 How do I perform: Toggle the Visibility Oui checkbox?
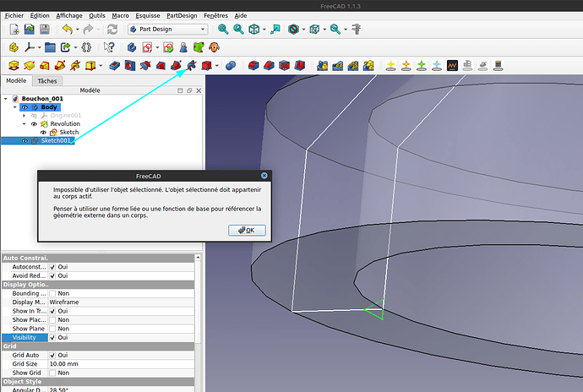point(52,338)
